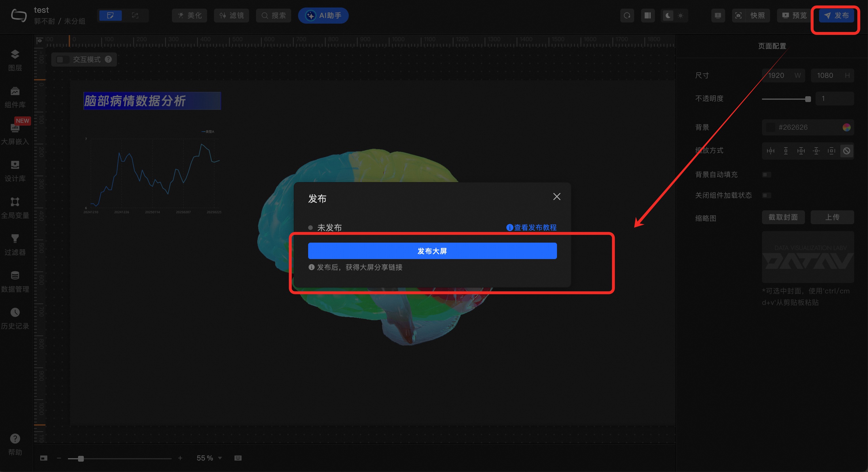This screenshot has width=868, height=472.
Task: Open the 滤镜 filter menu
Action: click(x=232, y=16)
